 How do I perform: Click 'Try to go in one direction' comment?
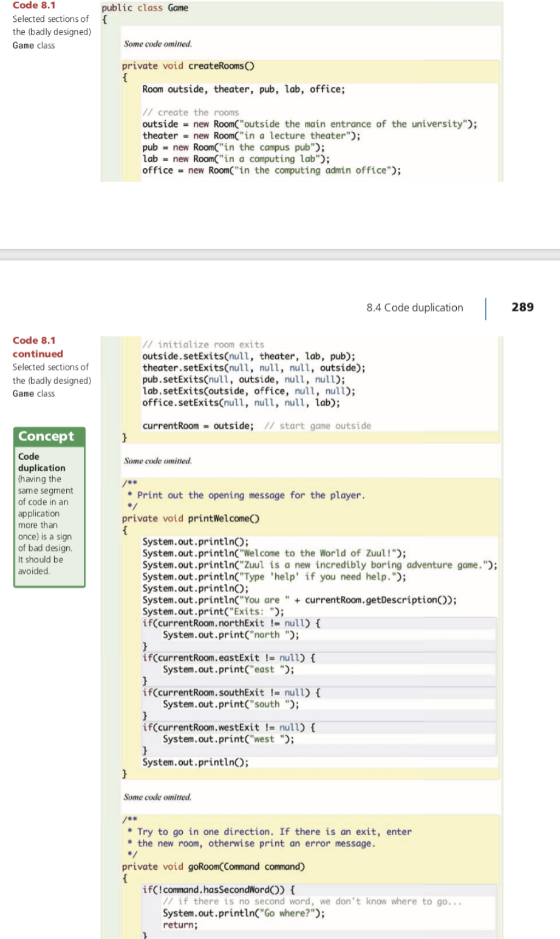point(270,831)
